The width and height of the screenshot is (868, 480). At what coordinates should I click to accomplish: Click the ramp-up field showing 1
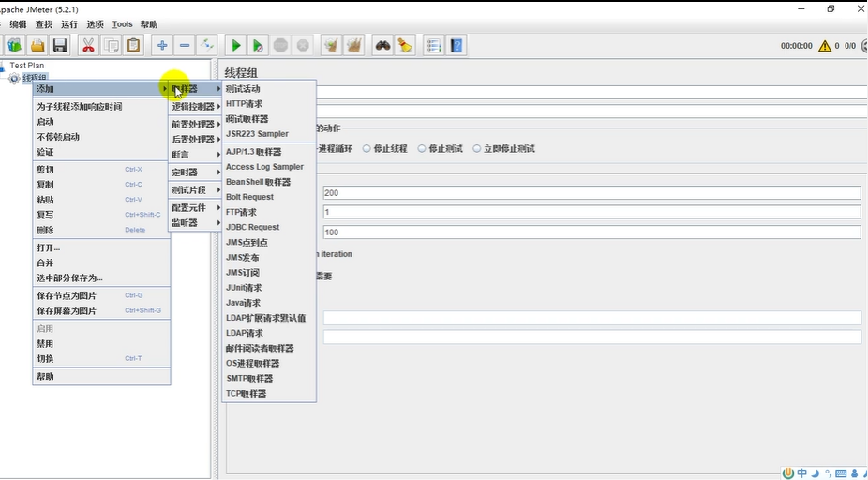pos(591,212)
